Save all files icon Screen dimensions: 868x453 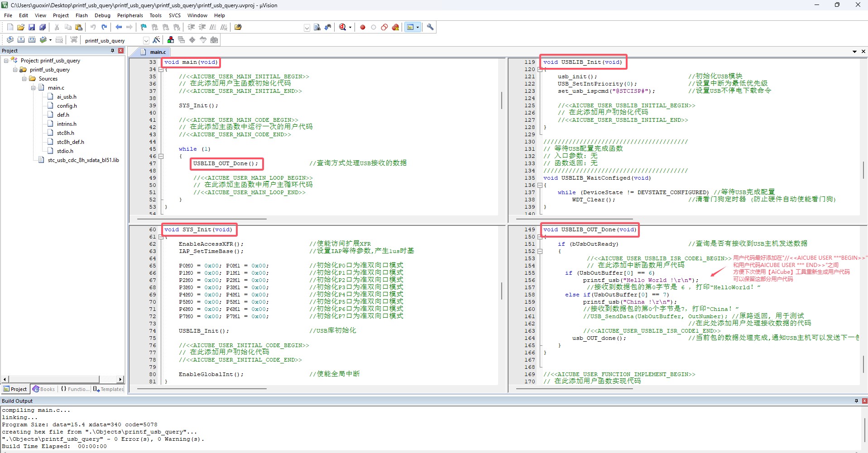pos(43,27)
